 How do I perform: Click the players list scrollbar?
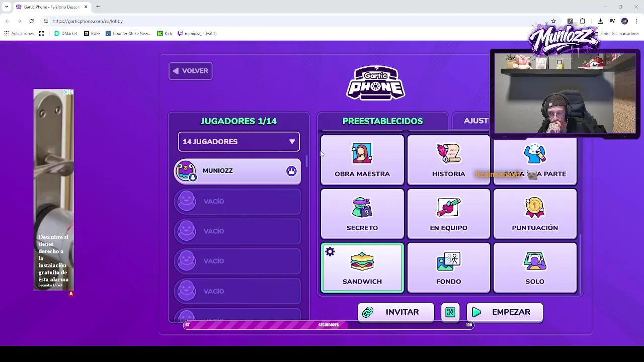coord(306,161)
